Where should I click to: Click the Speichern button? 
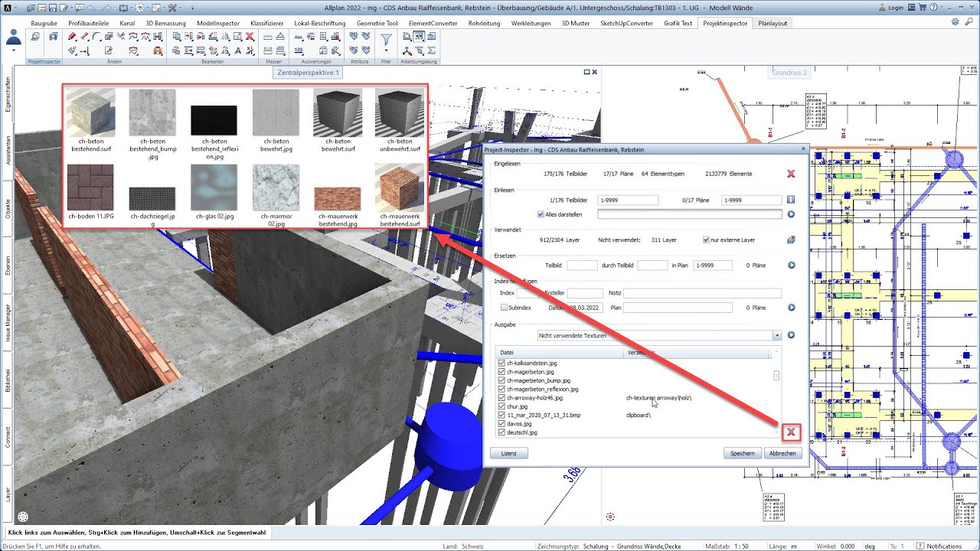[x=742, y=453]
